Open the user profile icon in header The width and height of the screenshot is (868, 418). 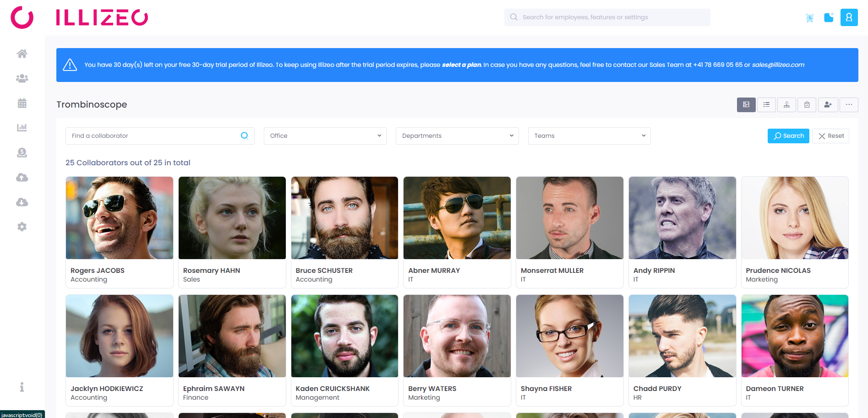point(849,17)
